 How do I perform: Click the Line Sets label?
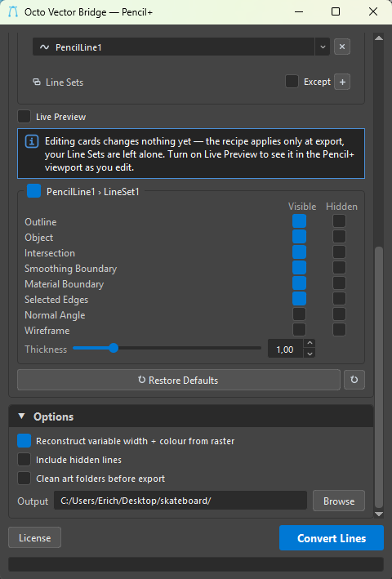pos(65,82)
